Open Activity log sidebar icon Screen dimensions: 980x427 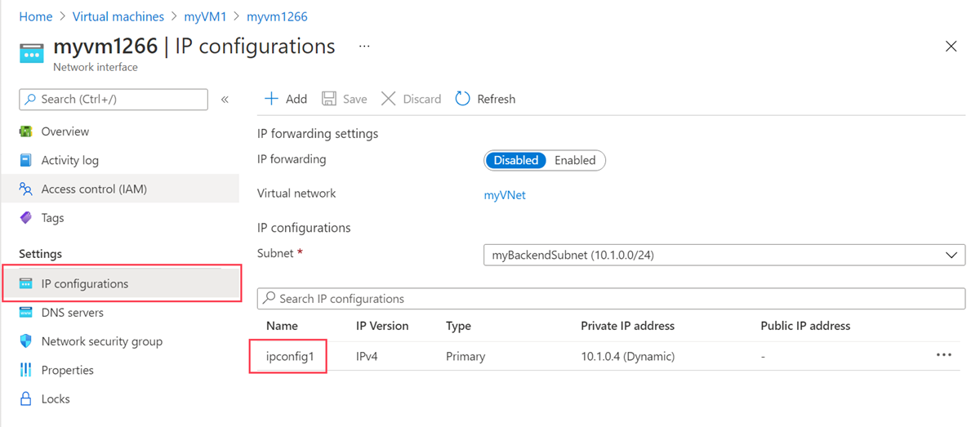[x=26, y=160]
